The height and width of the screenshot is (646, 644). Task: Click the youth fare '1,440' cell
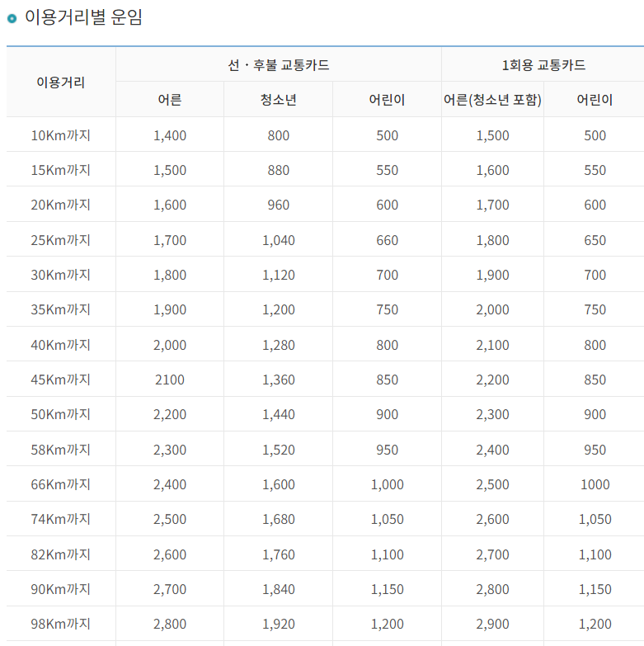pyautogui.click(x=279, y=414)
